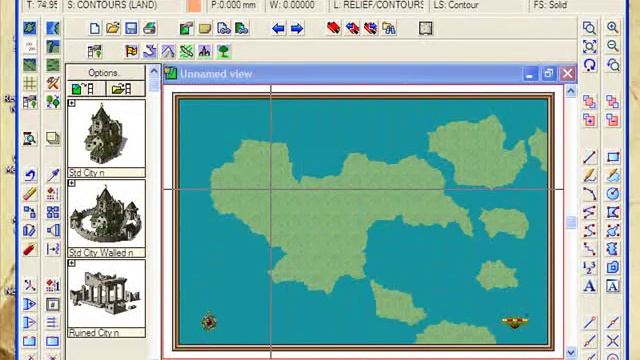Click the P:0.000 mm pen indicator

click(x=234, y=5)
